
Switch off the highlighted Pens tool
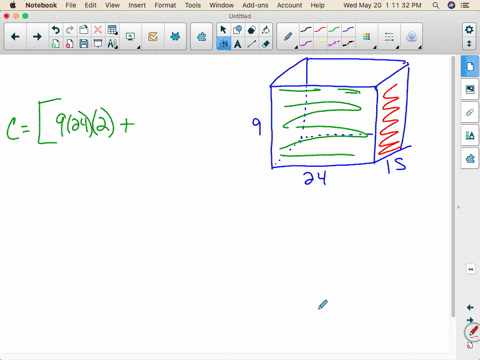(x=223, y=44)
